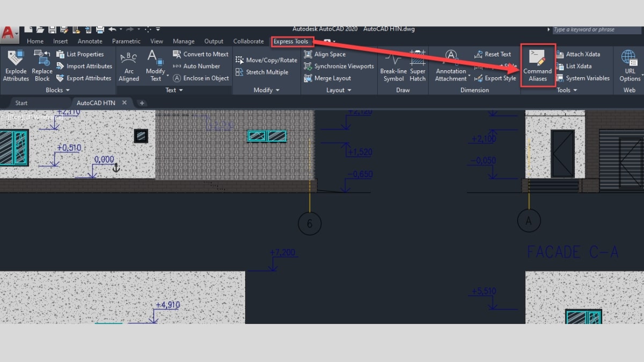Click Align Space in Layout panel
The image size is (644, 362).
[x=325, y=54]
